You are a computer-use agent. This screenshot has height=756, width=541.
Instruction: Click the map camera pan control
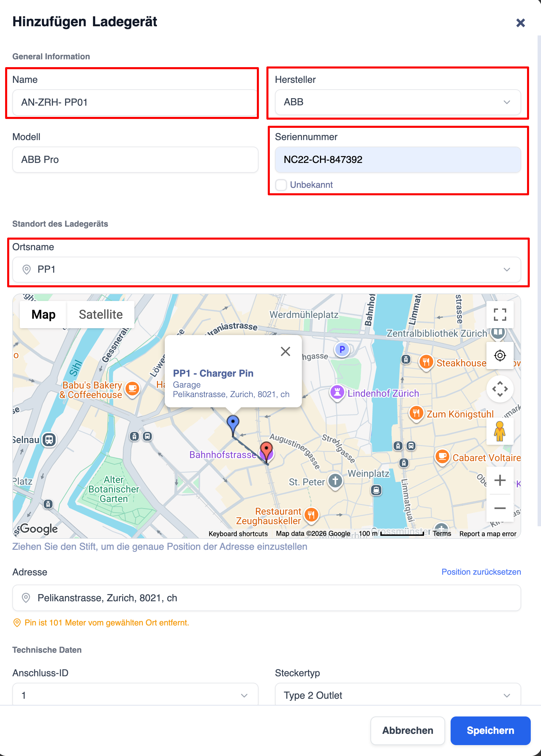pos(500,389)
